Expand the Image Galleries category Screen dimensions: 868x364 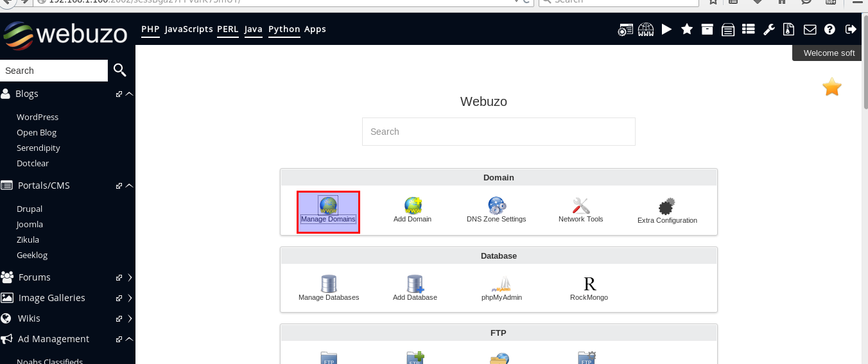130,298
